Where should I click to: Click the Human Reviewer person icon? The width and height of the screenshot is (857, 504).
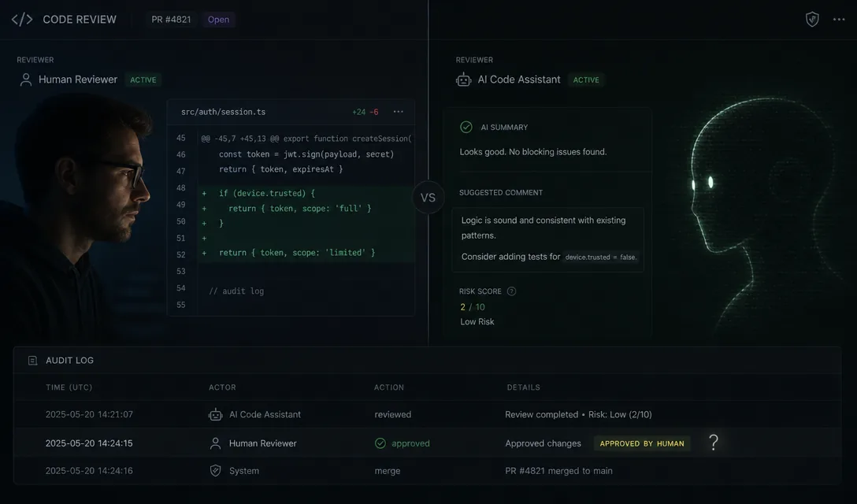coord(26,80)
